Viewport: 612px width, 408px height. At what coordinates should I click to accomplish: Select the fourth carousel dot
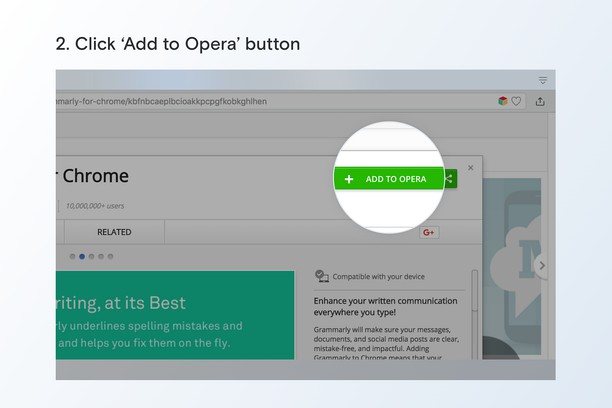coord(101,257)
